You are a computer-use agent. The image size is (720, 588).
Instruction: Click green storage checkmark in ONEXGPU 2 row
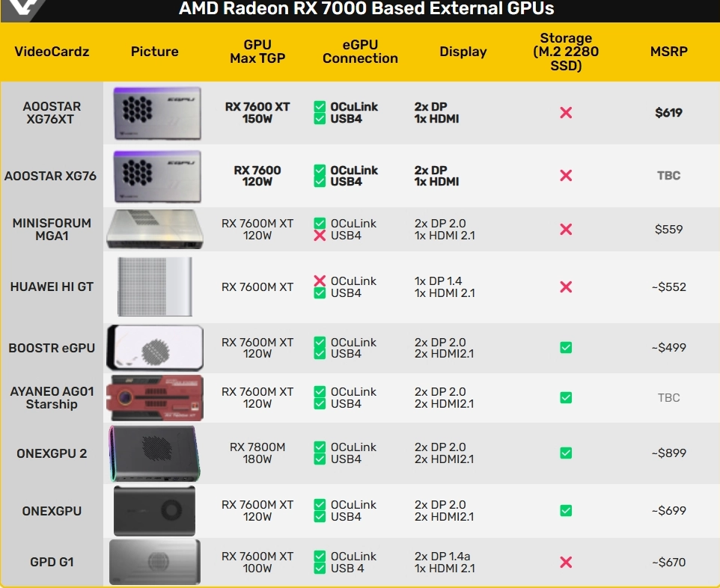coord(566,453)
